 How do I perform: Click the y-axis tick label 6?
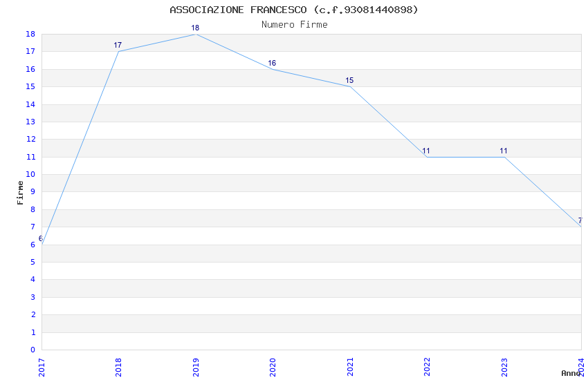tap(33, 245)
